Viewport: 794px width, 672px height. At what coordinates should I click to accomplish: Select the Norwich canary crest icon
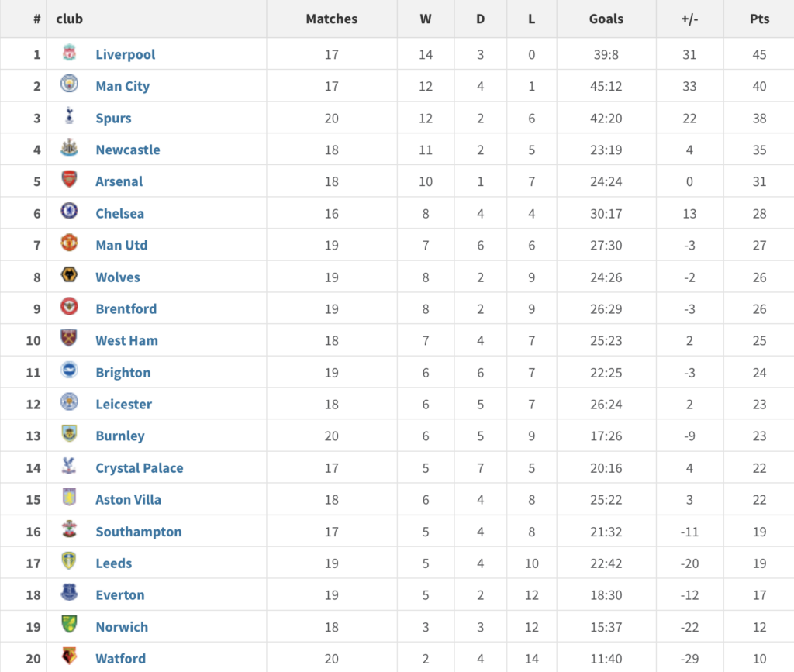pos(69,624)
